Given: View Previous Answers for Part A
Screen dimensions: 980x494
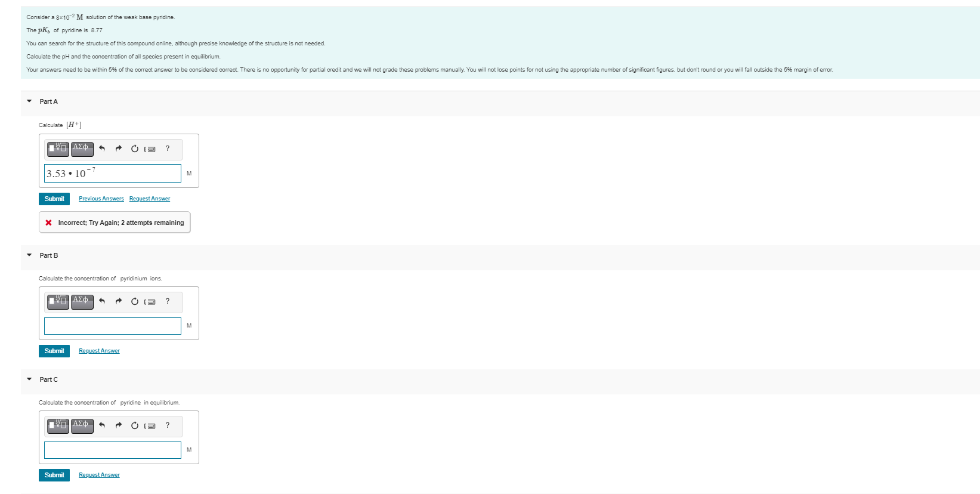Looking at the screenshot, I should pos(101,199).
